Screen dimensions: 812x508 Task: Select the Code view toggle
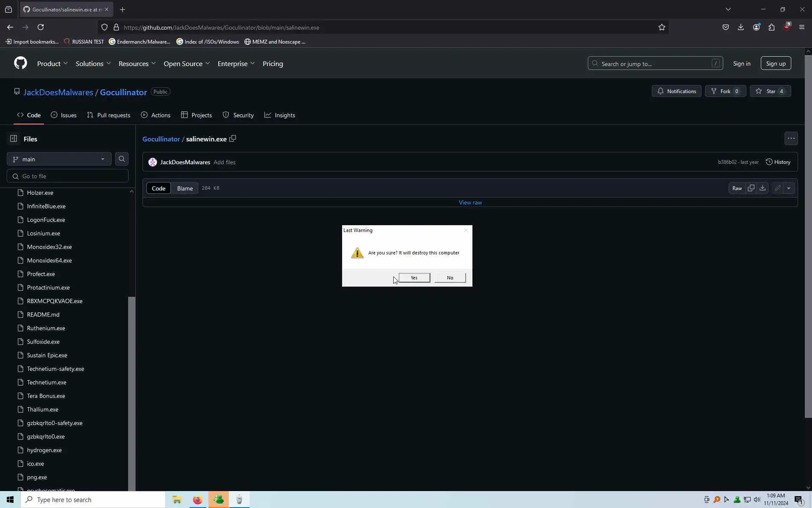coord(159,188)
